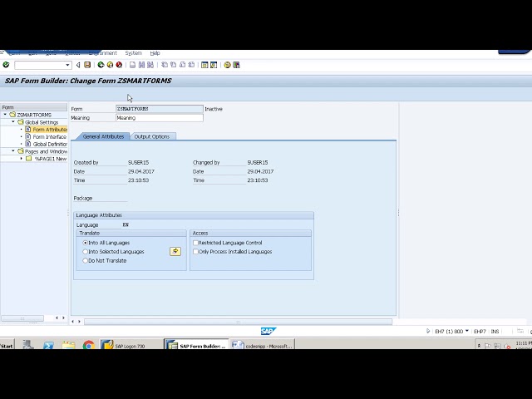Switch to the General Attributes tab

[103, 136]
